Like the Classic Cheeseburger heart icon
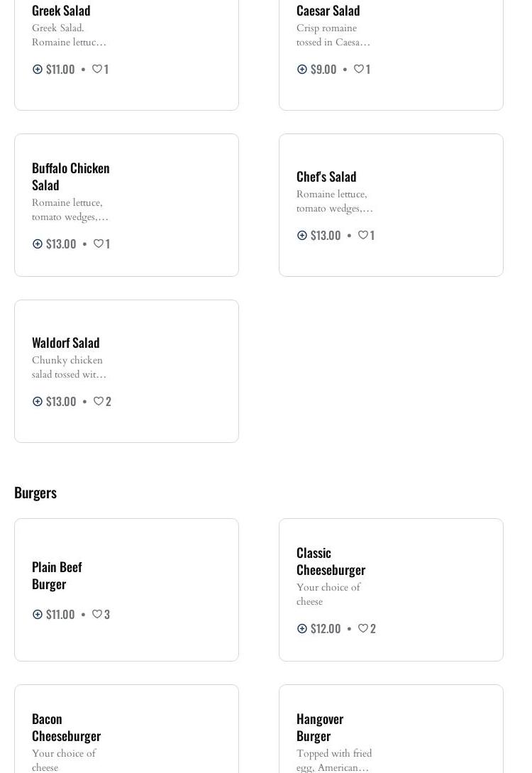The height and width of the screenshot is (773, 532). coord(363,628)
